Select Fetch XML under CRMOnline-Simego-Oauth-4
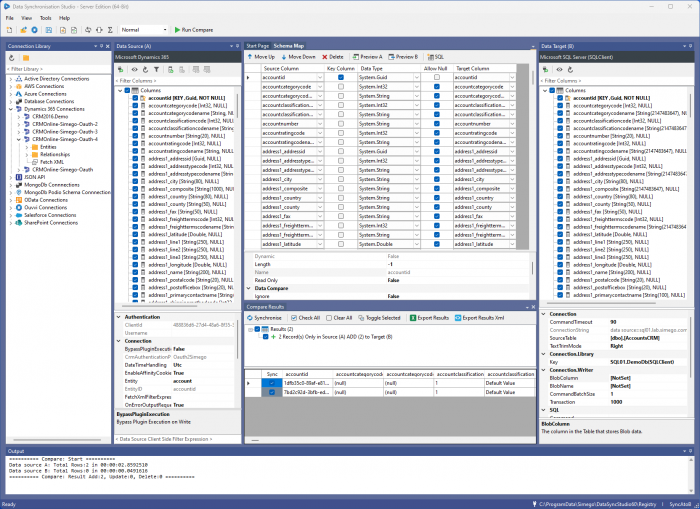The image size is (700, 509). 52,162
